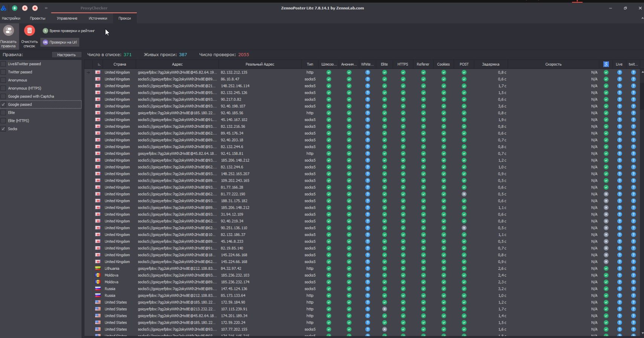Click the ZennoPoster logo icon
This screenshot has width=644, height=338.
click(4, 8)
